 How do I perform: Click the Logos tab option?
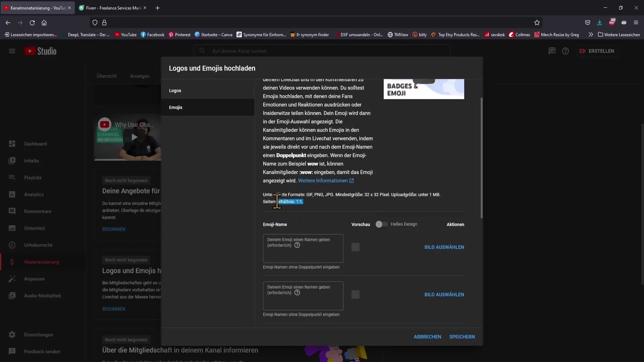[175, 90]
